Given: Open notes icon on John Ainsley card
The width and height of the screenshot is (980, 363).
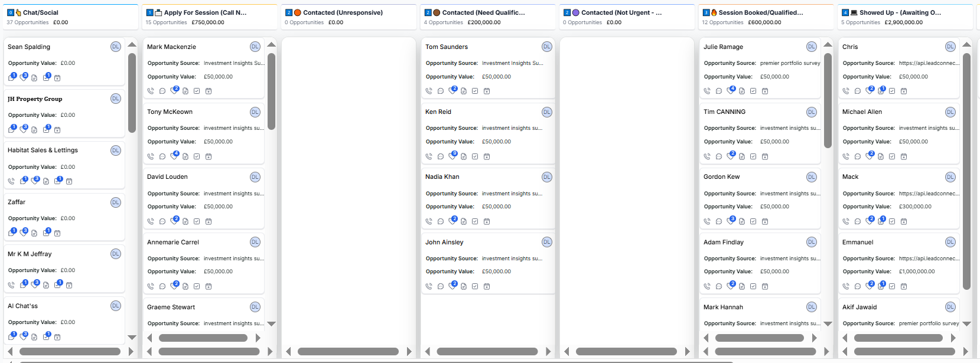Looking at the screenshot, I should (x=464, y=286).
